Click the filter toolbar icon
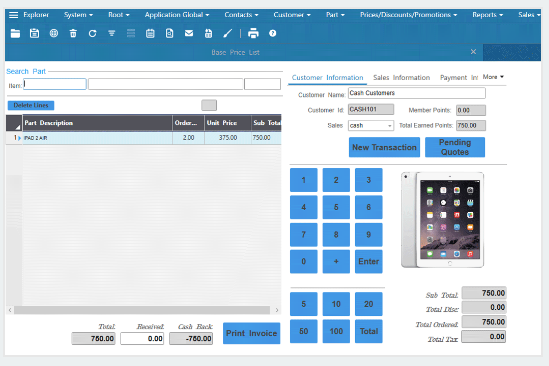 112,34
